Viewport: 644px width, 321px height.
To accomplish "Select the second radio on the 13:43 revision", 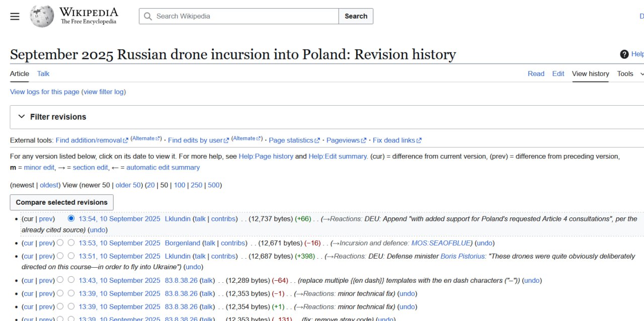I will point(71,280).
